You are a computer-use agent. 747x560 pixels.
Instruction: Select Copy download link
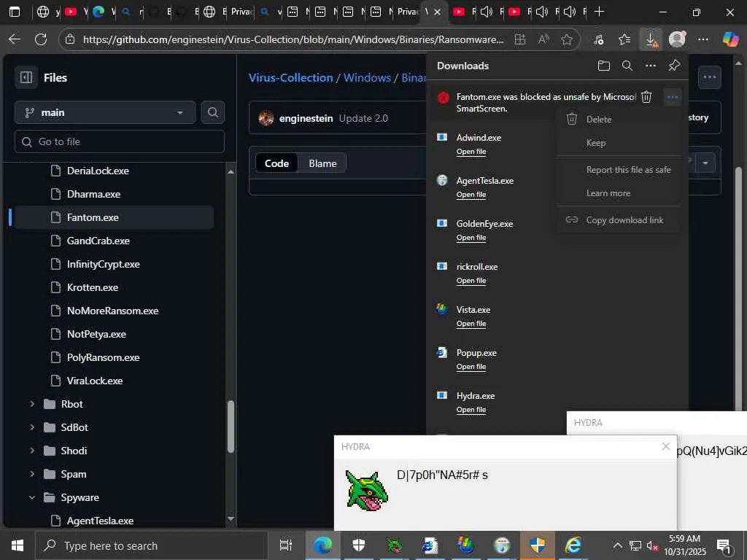coord(618,220)
